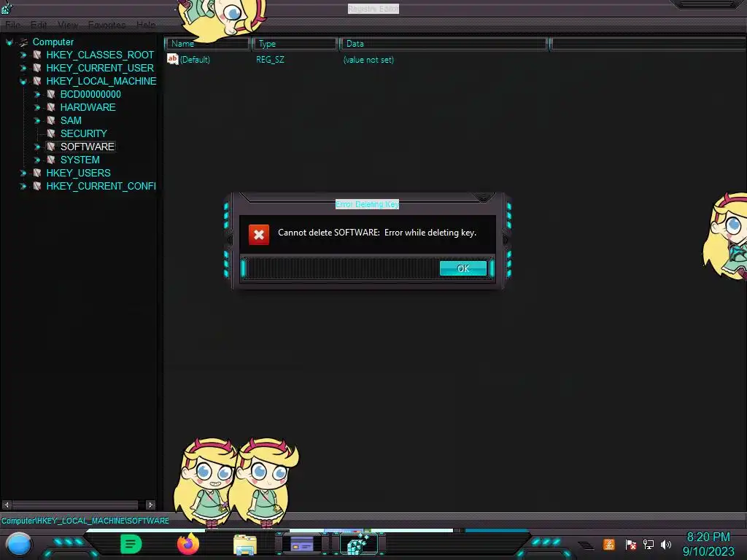747x560 pixels.
Task: Open the File menu
Action: tap(13, 25)
